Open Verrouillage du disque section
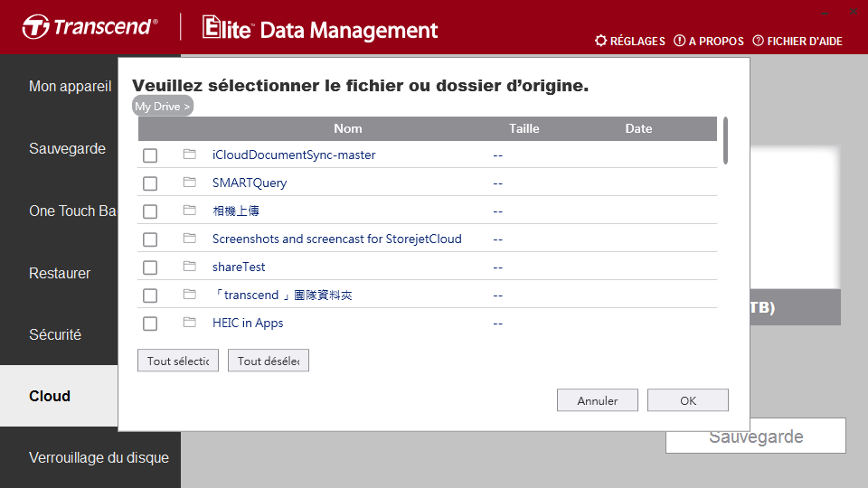This screenshot has height=488, width=868. click(x=99, y=457)
